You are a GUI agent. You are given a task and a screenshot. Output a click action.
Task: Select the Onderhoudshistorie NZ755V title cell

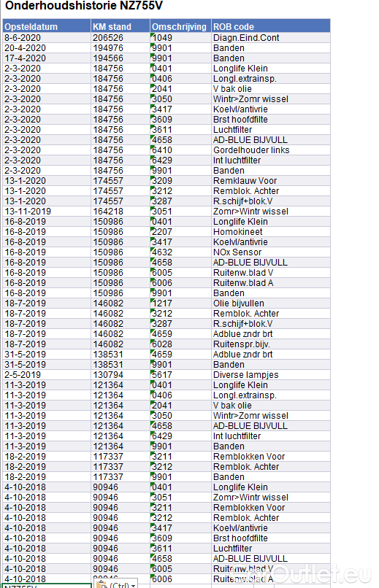click(84, 6)
